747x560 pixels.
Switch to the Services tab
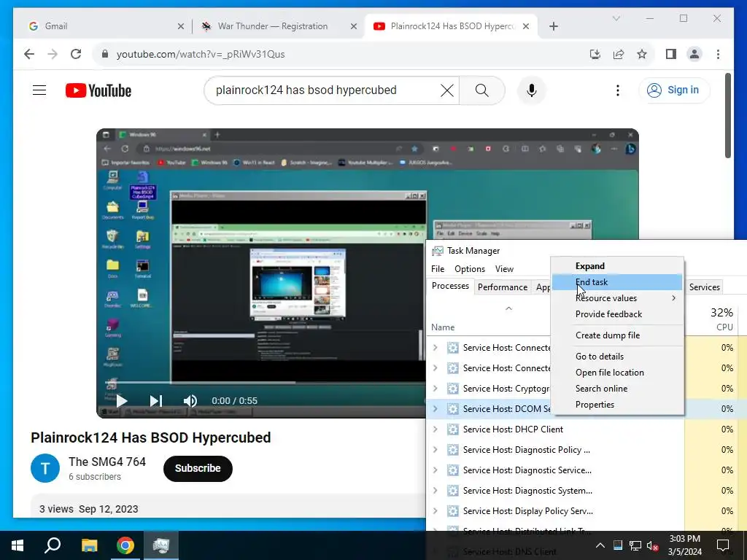tap(704, 287)
